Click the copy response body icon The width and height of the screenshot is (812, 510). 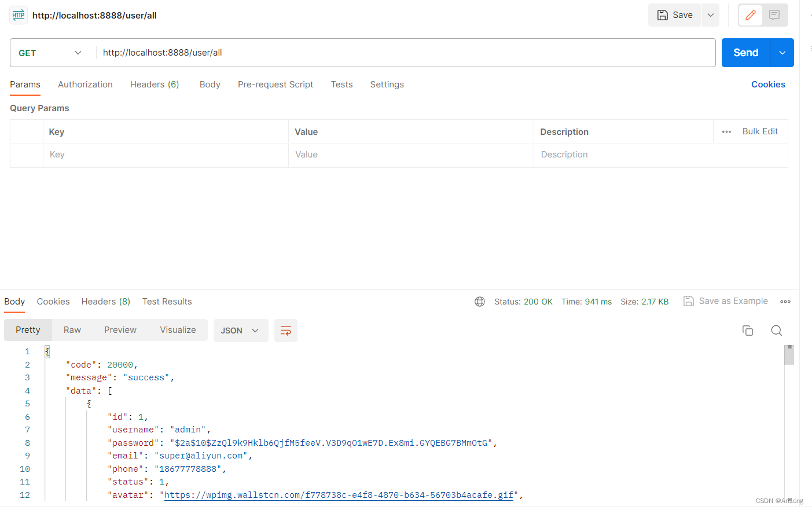click(x=748, y=330)
